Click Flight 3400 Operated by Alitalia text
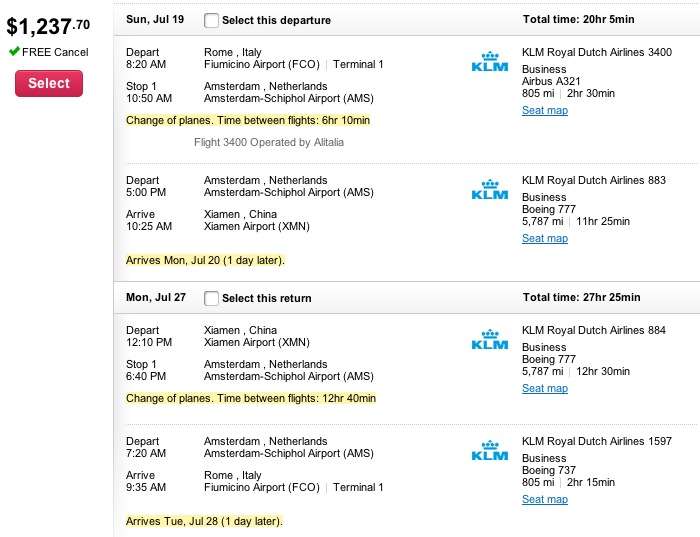This screenshot has width=700, height=537. [x=269, y=142]
